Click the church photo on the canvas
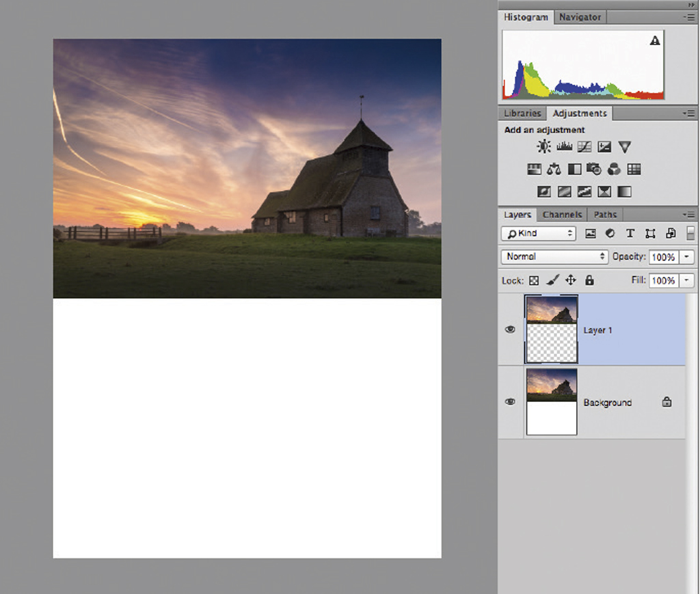Screen dimensions: 700x594 pyautogui.click(x=247, y=168)
